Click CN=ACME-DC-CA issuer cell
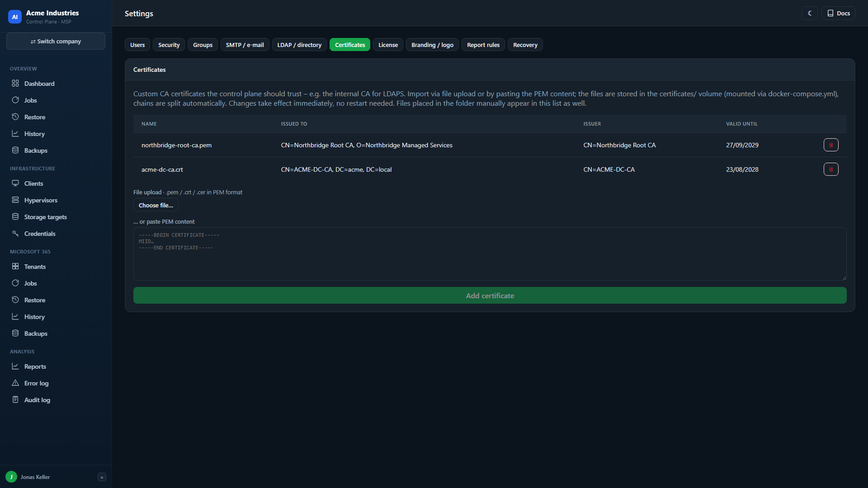This screenshot has height=488, width=868. click(609, 169)
